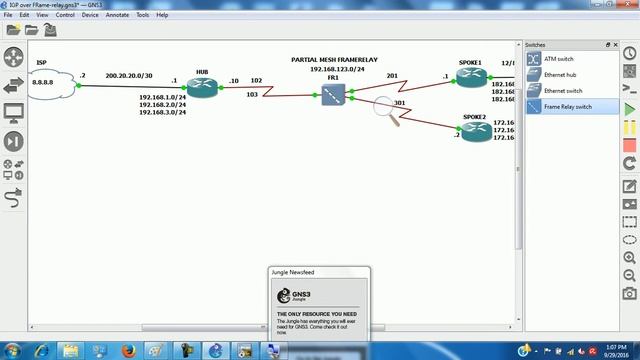Select the Add a link cable tool

pyautogui.click(x=13, y=198)
